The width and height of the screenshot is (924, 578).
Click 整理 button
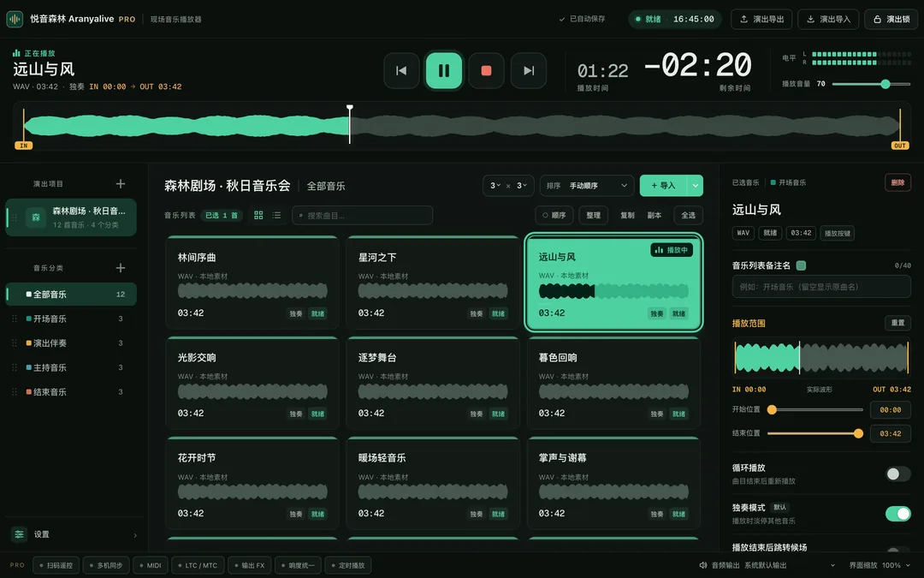[x=594, y=215]
